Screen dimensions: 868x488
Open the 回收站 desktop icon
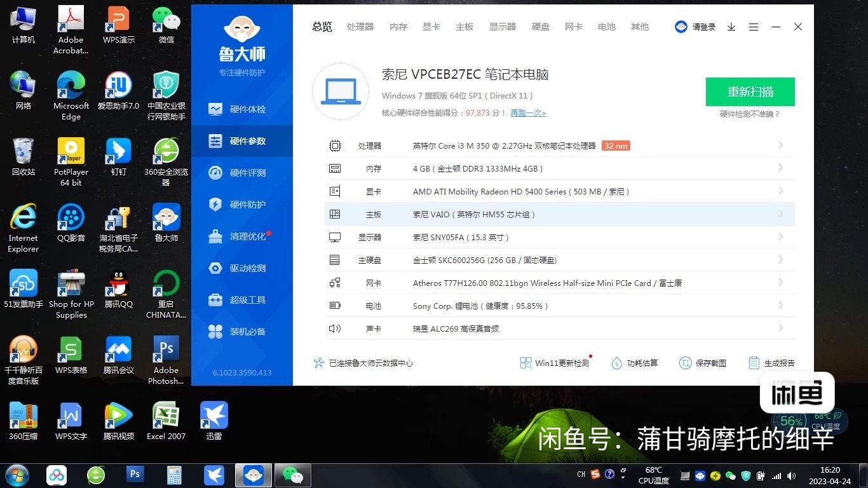24,157
